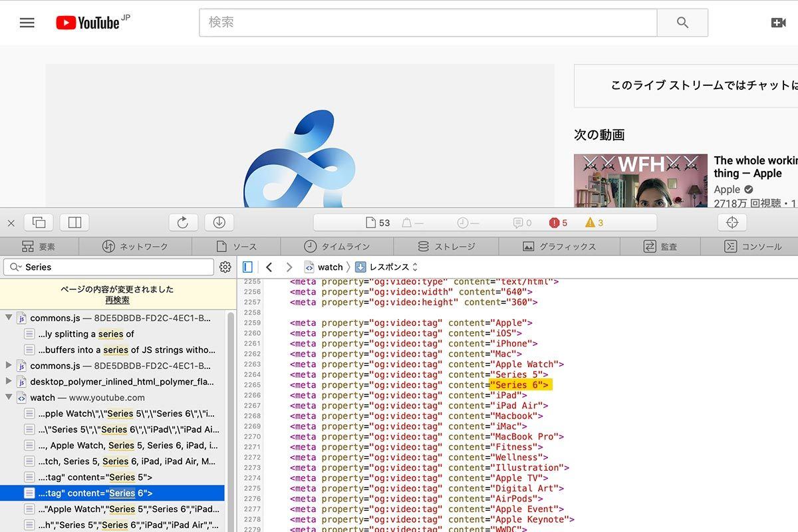
Task: Click the code line with content="AirPods"
Action: pos(416,499)
